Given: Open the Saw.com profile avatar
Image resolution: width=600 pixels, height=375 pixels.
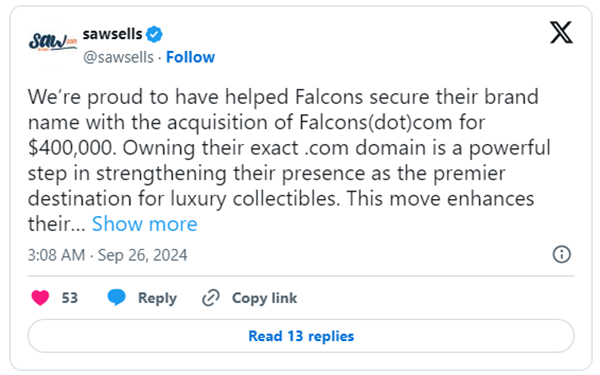Looking at the screenshot, I should [x=53, y=42].
